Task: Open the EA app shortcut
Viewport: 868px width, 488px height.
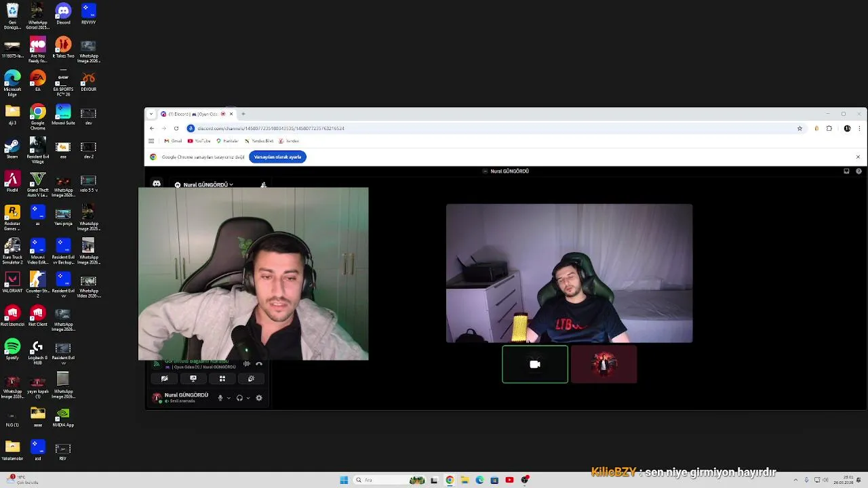Action: 38,81
